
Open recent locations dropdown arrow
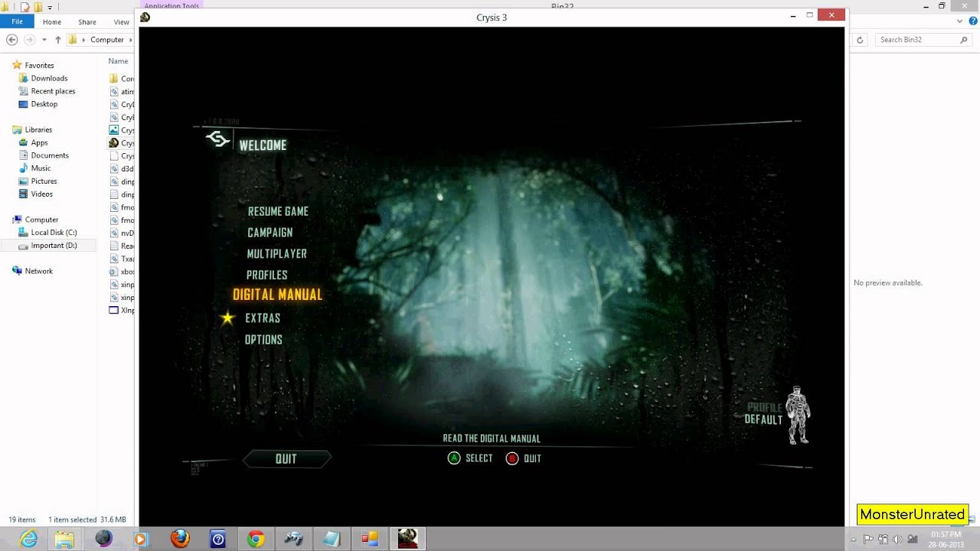(x=44, y=40)
